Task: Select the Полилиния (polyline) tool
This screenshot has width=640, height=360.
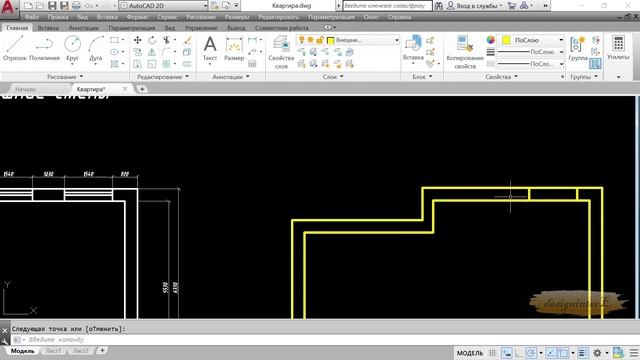Action: (44, 48)
